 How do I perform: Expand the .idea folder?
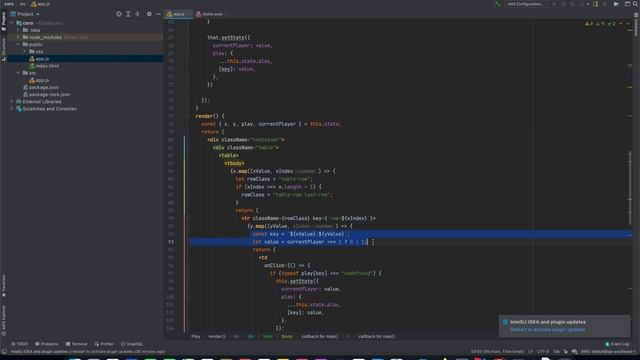pos(18,30)
